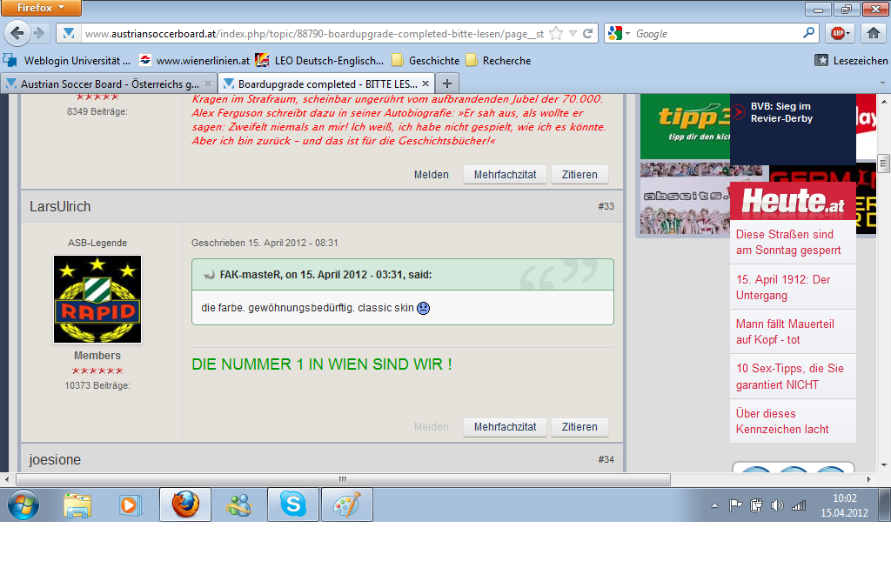
Task: Open a new browser tab
Action: coord(447,84)
